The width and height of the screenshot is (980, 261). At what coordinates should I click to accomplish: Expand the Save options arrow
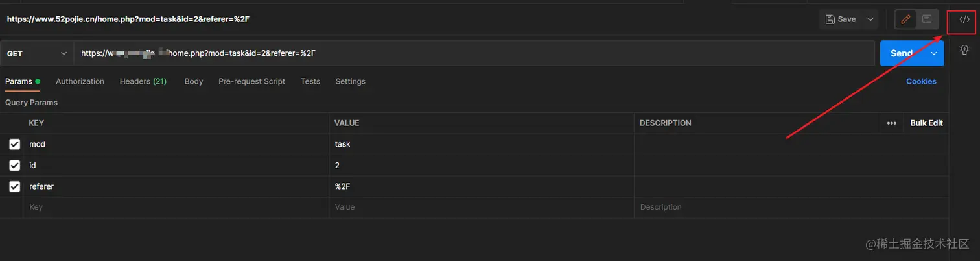[870, 19]
